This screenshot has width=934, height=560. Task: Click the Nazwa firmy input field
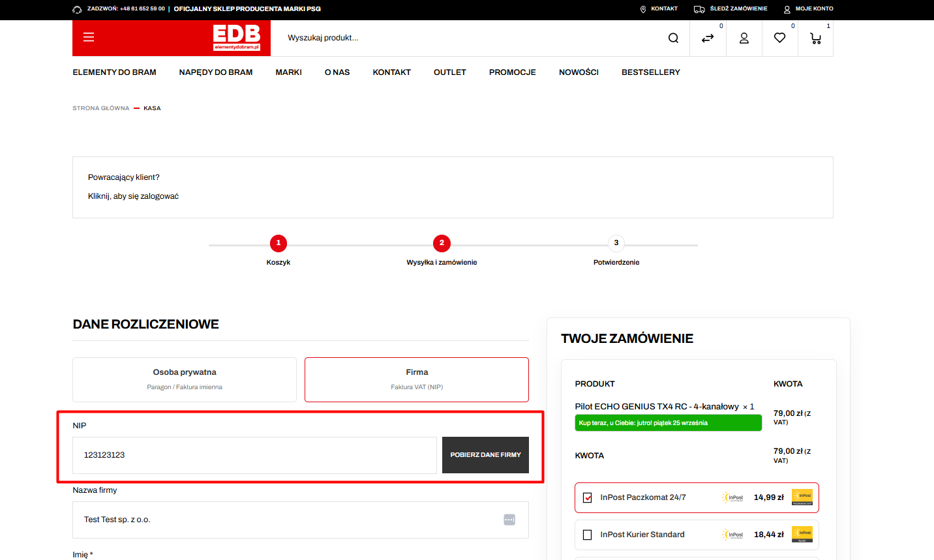click(x=301, y=520)
